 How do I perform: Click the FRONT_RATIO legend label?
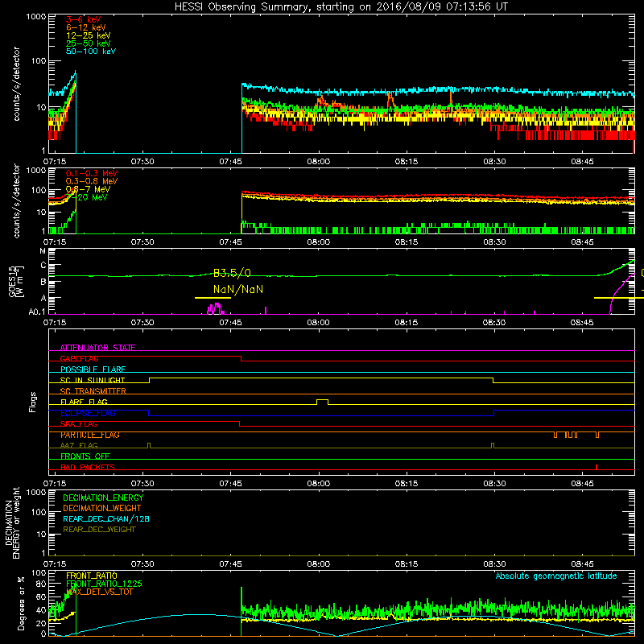click(92, 576)
